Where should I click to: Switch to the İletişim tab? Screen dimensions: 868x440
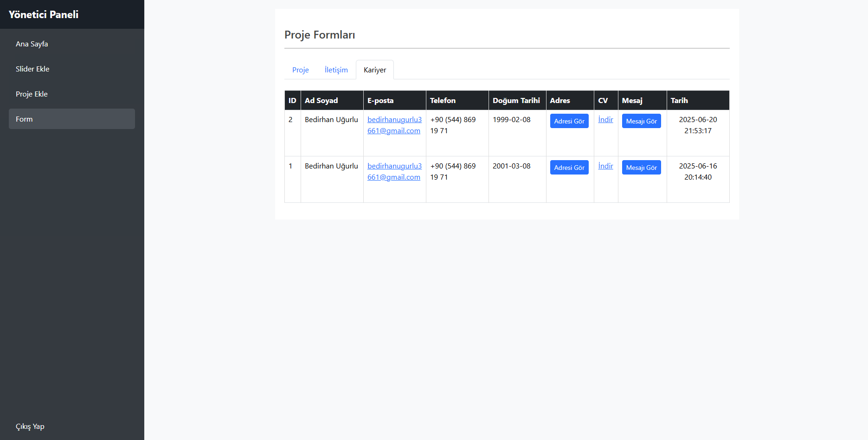coord(336,70)
